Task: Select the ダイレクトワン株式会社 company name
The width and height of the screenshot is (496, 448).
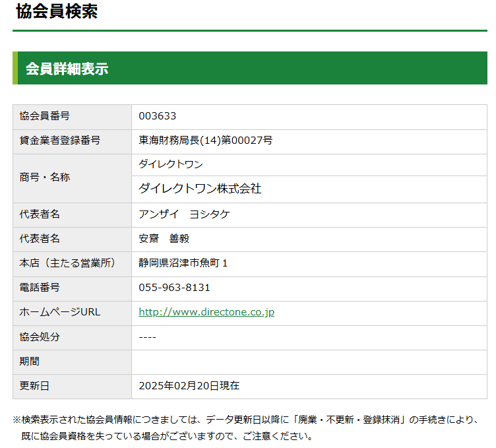Action: click(x=200, y=189)
